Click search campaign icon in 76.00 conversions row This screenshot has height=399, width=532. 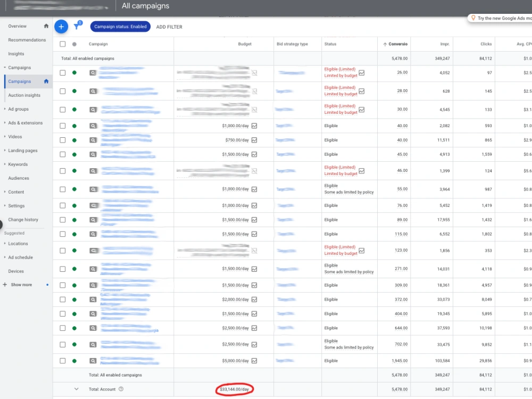point(93,205)
